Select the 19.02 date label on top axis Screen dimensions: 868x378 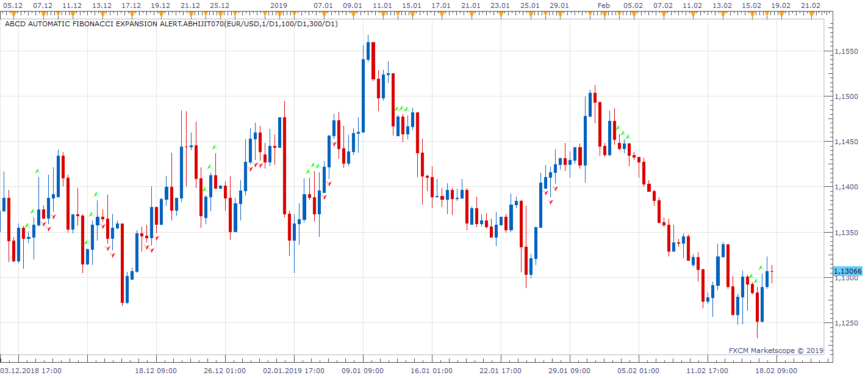click(x=780, y=5)
